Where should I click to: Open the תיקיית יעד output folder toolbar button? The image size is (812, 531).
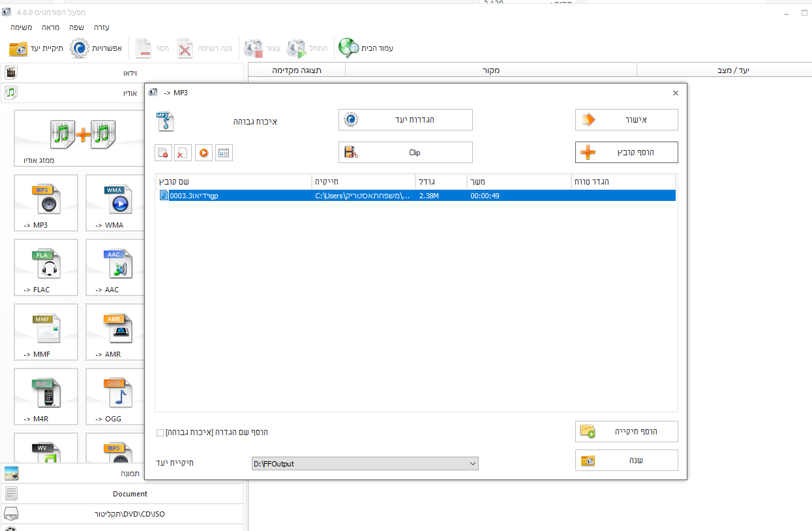pos(37,48)
